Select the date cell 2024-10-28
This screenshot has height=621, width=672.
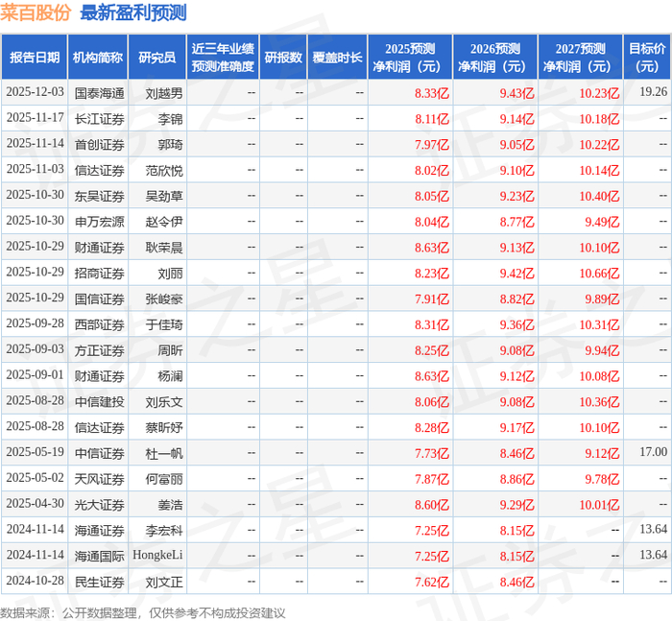35,581
